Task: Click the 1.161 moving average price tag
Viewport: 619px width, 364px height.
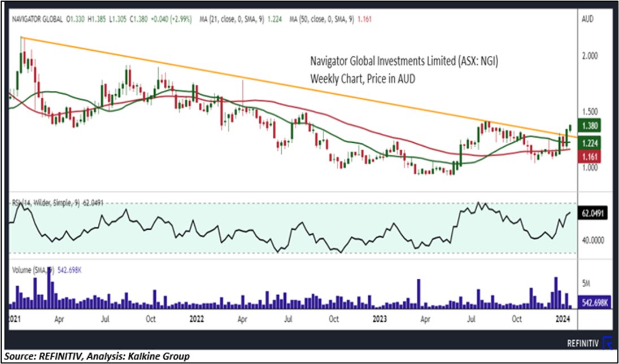Action: [590, 157]
